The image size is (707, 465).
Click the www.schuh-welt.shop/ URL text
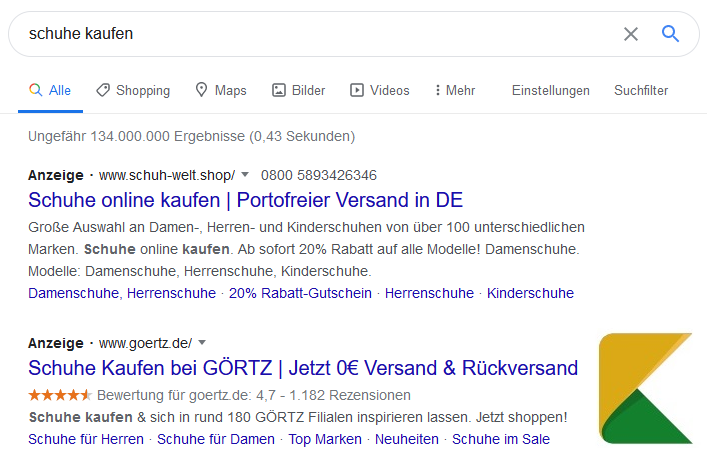(x=167, y=175)
